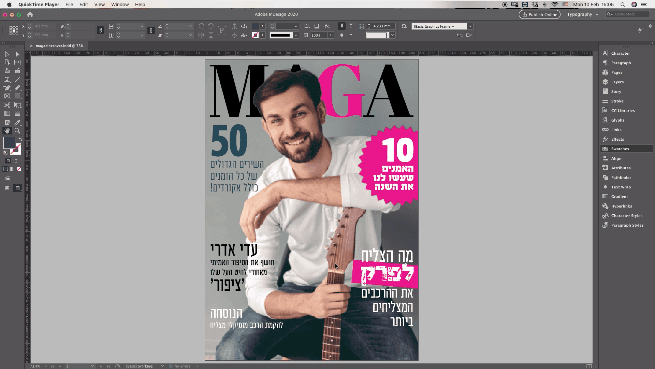The image size is (655, 369).
Task: Open rotation angle dropdown
Action: click(190, 26)
